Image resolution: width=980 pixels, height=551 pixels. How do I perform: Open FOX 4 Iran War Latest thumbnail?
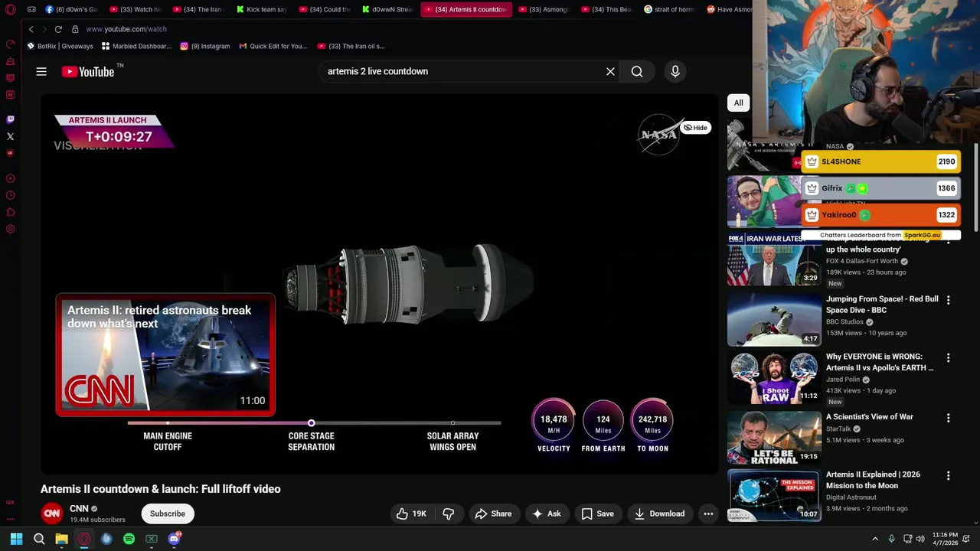[x=774, y=259]
